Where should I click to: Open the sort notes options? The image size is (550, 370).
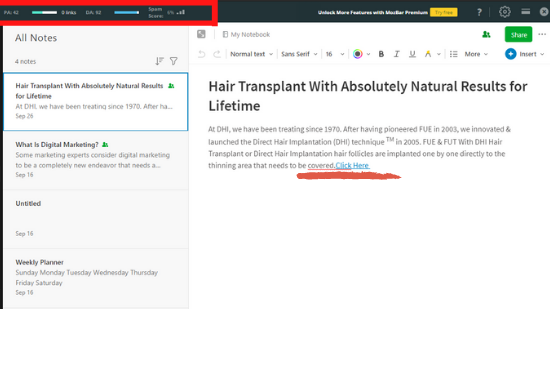159,61
